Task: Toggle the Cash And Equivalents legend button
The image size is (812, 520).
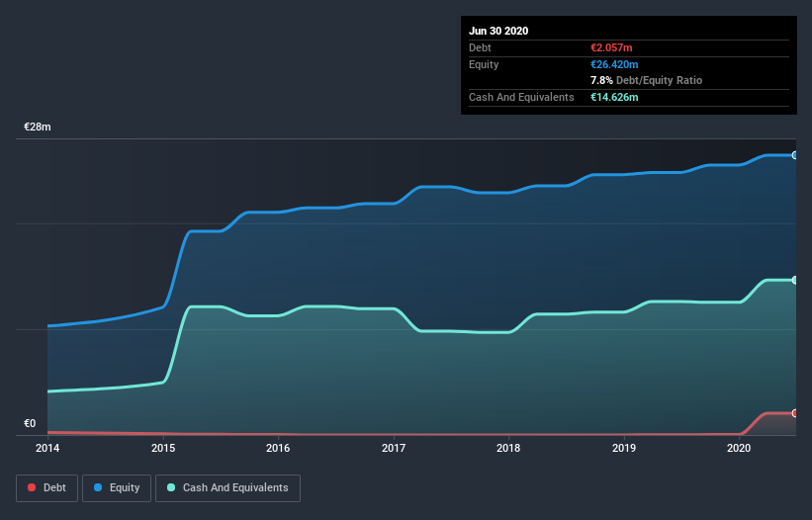Action: 227,488
